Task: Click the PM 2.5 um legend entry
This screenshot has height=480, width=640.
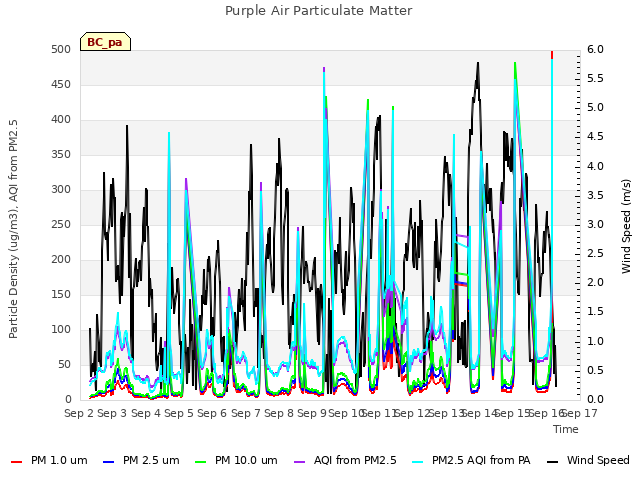Action: pyautogui.click(x=141, y=460)
